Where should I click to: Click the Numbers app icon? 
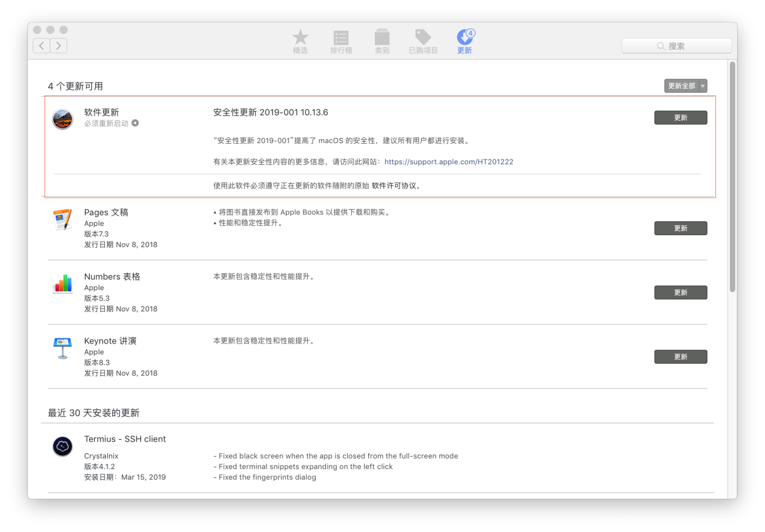coord(63,284)
